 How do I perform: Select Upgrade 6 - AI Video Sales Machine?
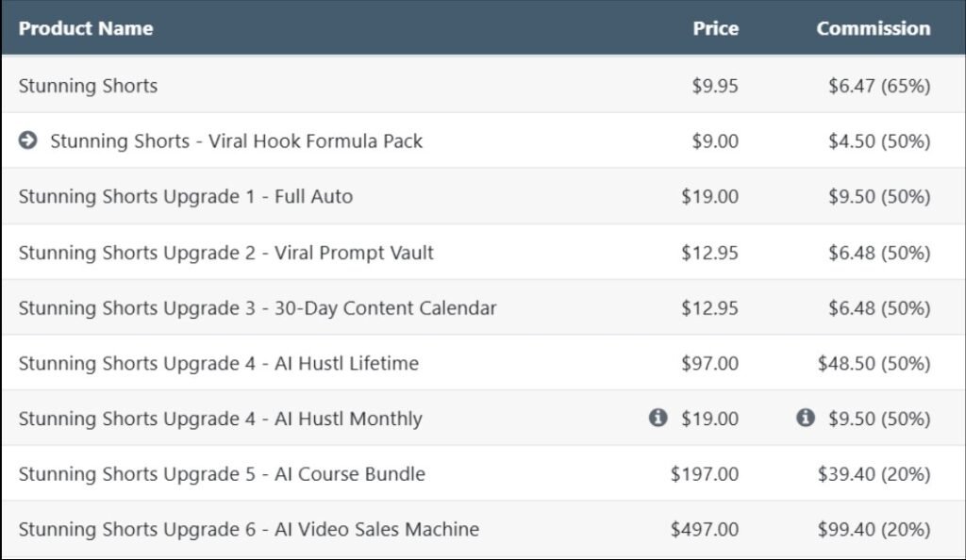pos(249,530)
